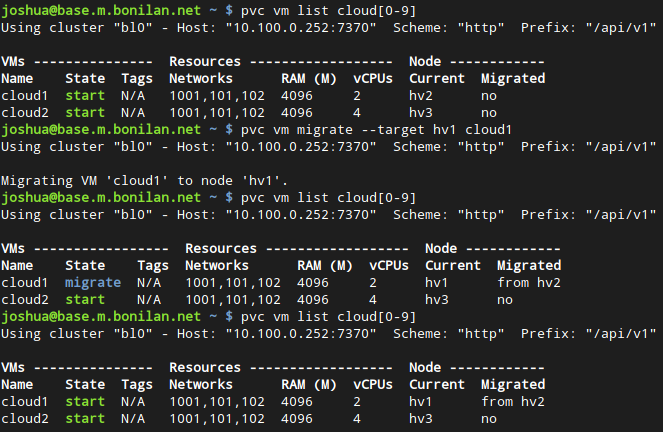
Task: Click the "Migrating VM 'cloud1' to node 'hv1'" message
Action: tap(145, 181)
